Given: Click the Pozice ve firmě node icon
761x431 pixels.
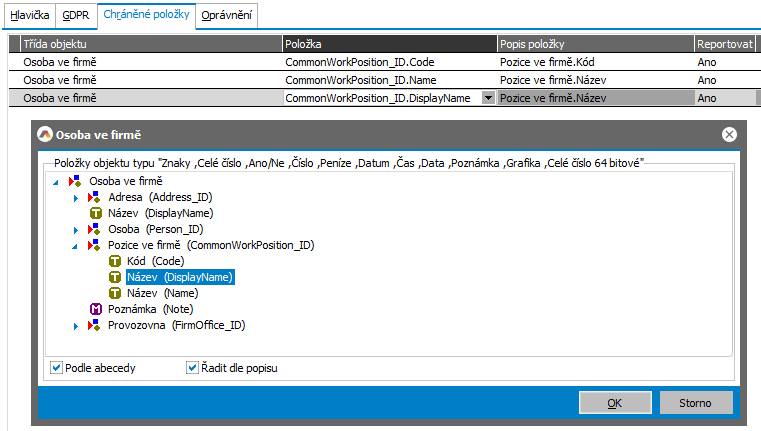Looking at the screenshot, I should pyautogui.click(x=95, y=245).
